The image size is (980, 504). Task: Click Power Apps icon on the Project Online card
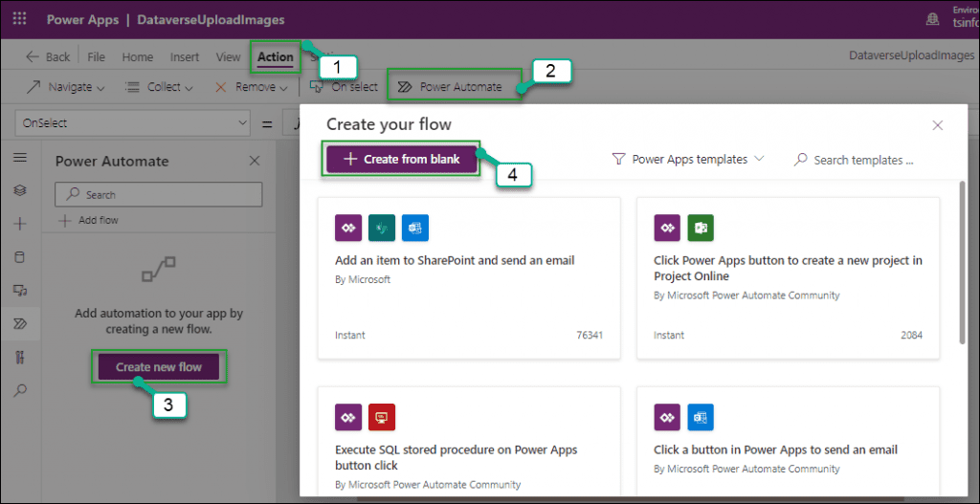[667, 228]
